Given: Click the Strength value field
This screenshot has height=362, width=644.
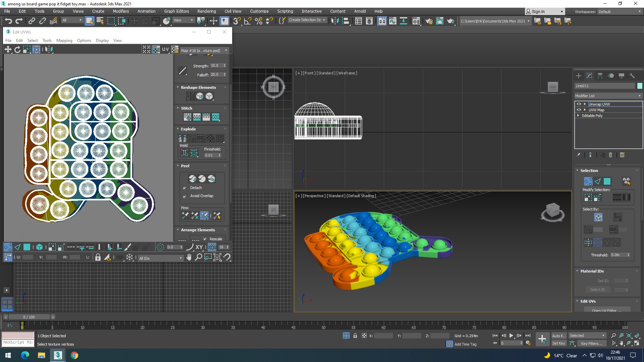Looking at the screenshot, I should pos(215,66).
